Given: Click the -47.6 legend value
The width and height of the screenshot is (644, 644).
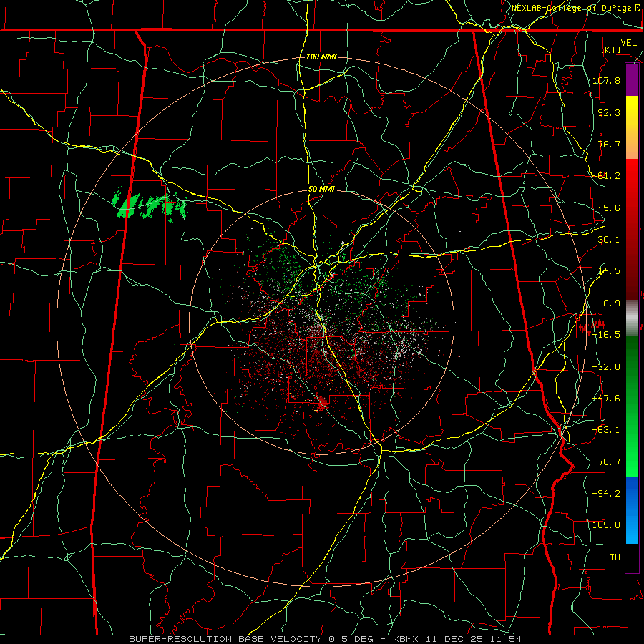Looking at the screenshot, I should tap(606, 399).
